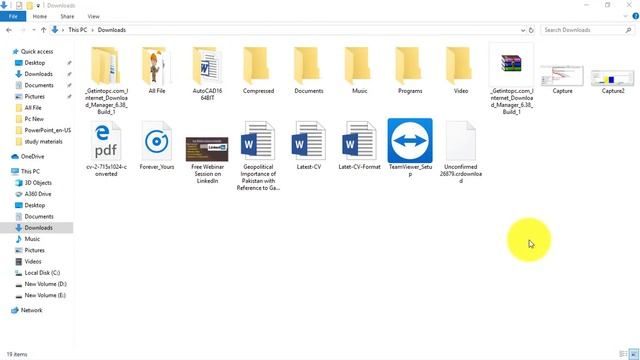Open Desktop under Quick access

coord(34,63)
